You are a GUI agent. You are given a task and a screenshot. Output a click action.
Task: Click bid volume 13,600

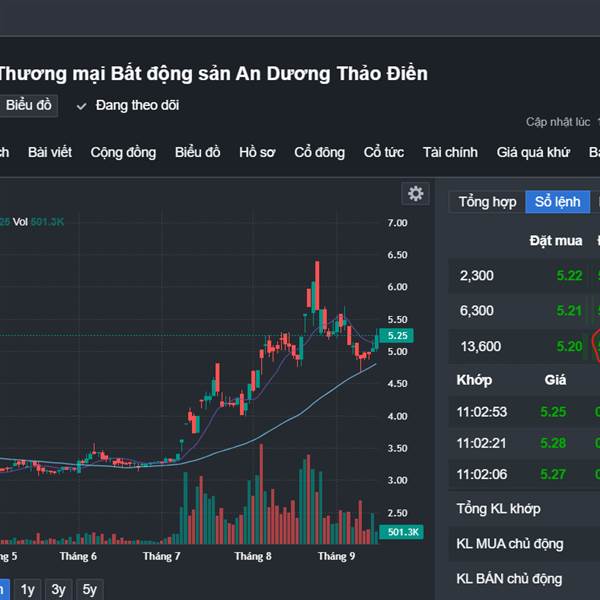[481, 346]
